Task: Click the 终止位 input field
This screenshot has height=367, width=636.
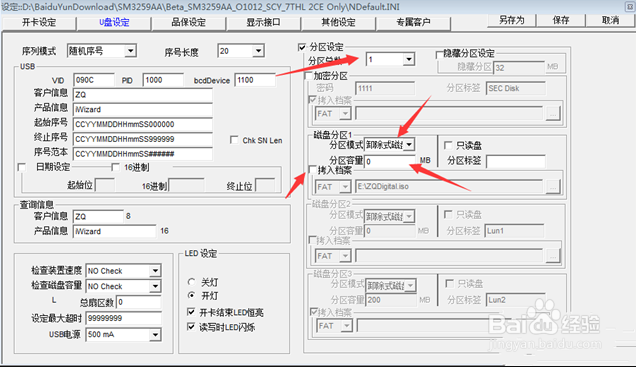Action: [265, 186]
